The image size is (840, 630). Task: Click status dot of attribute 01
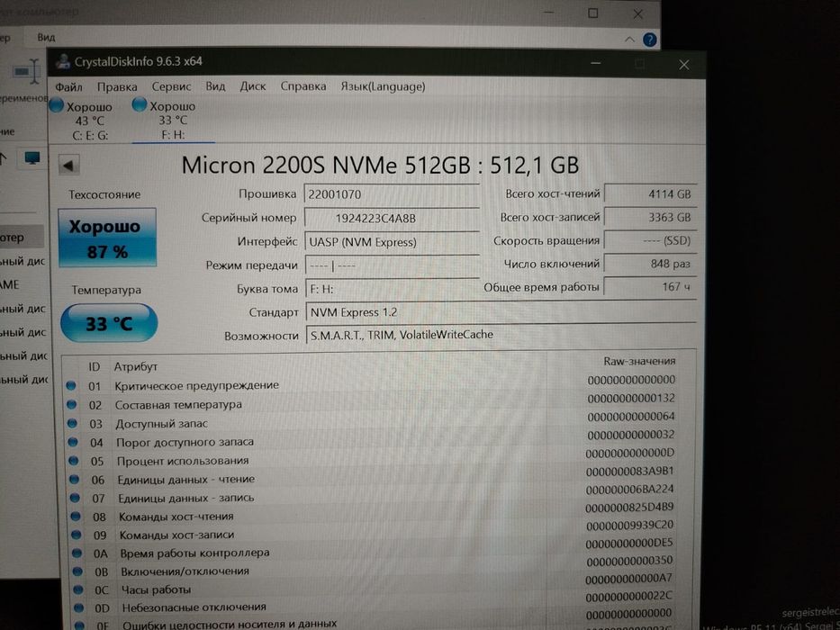[71, 385]
